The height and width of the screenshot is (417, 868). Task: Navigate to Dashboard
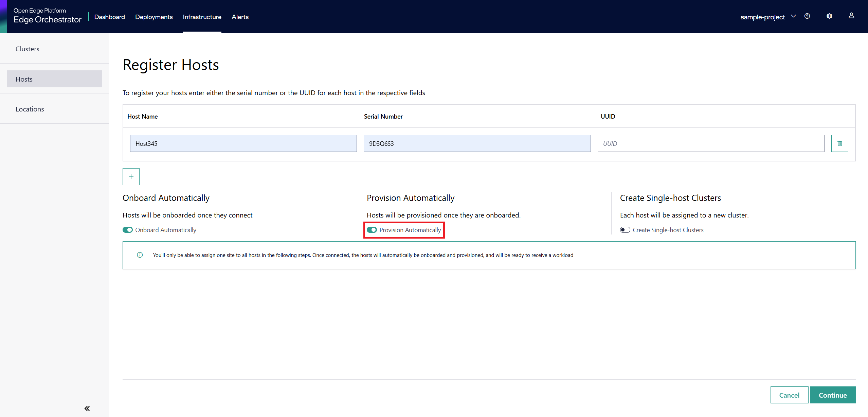pyautogui.click(x=109, y=17)
